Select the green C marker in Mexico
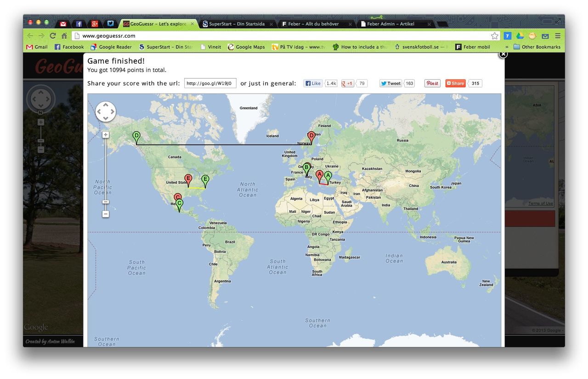The height and width of the screenshot is (379, 588). point(180,205)
